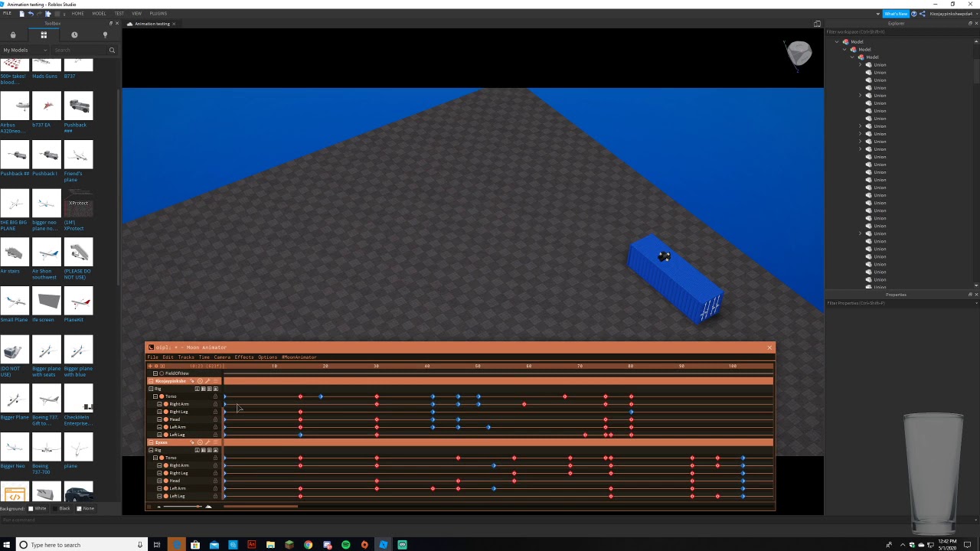Viewport: 980px width, 551px height.
Task: Click frame 50 on the timeline ruler
Action: pos(478,366)
